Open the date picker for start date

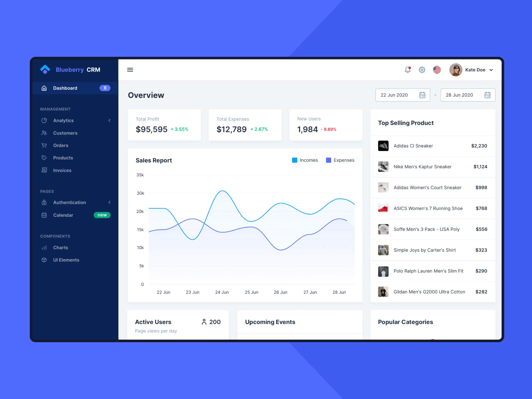(x=422, y=95)
